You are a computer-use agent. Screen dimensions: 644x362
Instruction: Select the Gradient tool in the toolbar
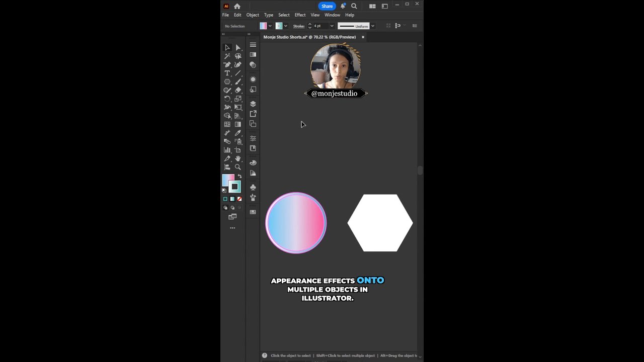[238, 125]
